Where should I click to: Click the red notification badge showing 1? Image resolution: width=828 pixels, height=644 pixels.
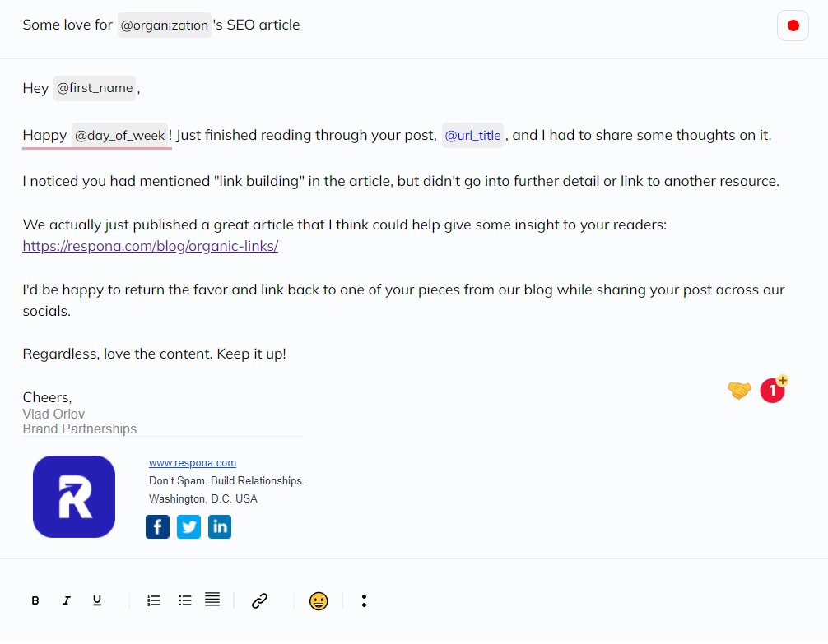773,390
